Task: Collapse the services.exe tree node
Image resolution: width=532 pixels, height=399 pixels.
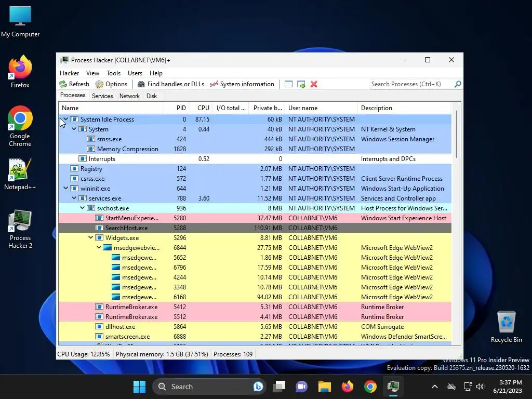Action: (74, 198)
